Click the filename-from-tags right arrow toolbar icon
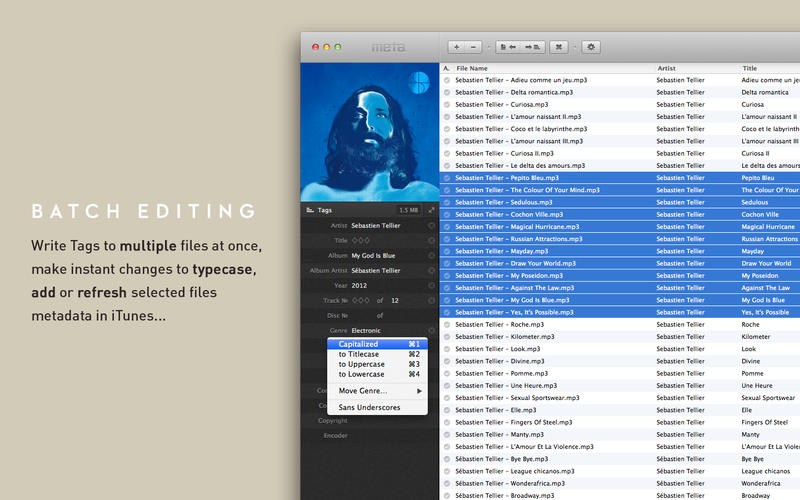Screen dimensions: 800x500 point(532,47)
